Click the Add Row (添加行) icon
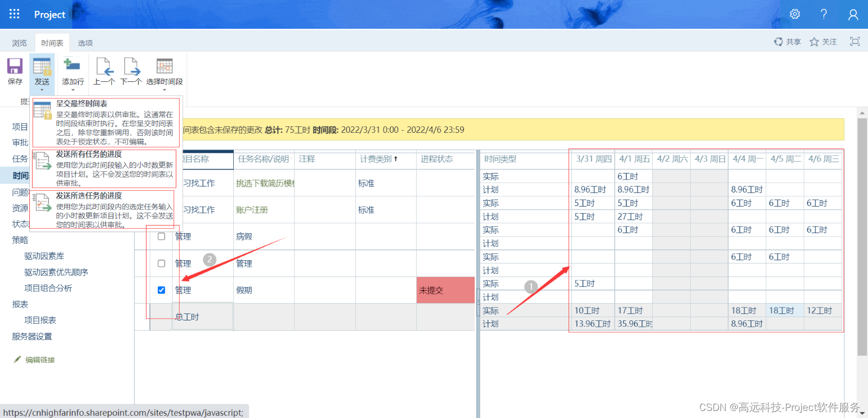The image size is (868, 418). coord(72,65)
